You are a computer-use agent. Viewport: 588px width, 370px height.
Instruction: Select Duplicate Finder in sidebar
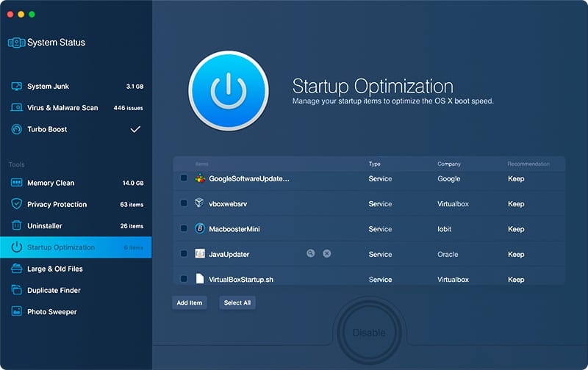pos(76,290)
